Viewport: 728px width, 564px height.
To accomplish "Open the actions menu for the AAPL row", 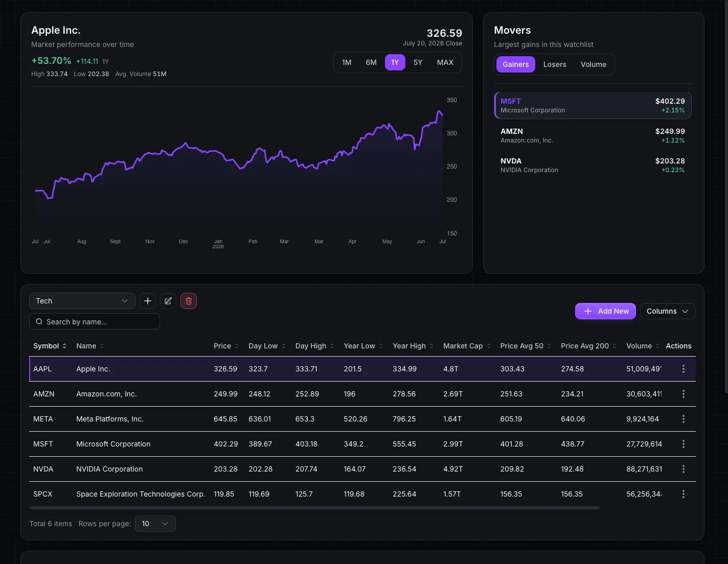I will pyautogui.click(x=684, y=369).
